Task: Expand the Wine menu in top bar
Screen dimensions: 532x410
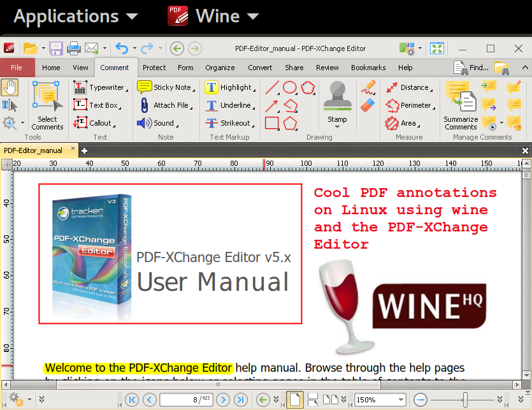Action: click(x=213, y=16)
